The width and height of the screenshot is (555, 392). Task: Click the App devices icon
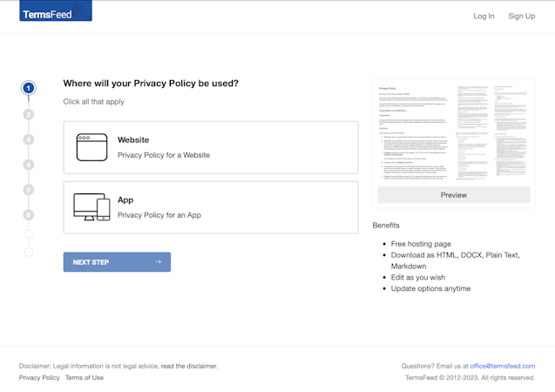(91, 207)
